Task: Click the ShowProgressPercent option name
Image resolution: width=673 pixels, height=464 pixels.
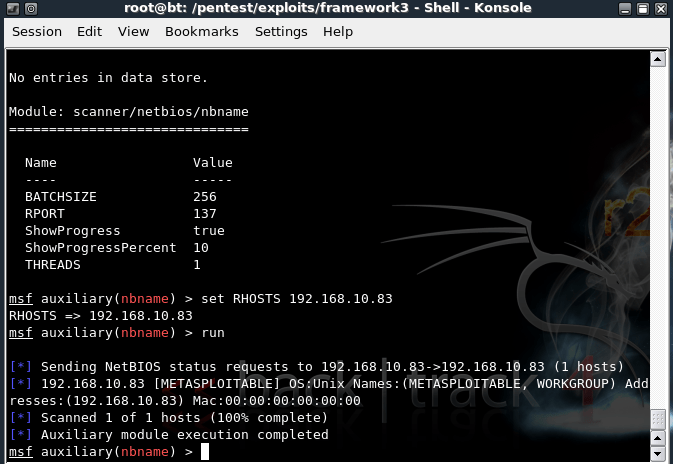Action: click(100, 248)
